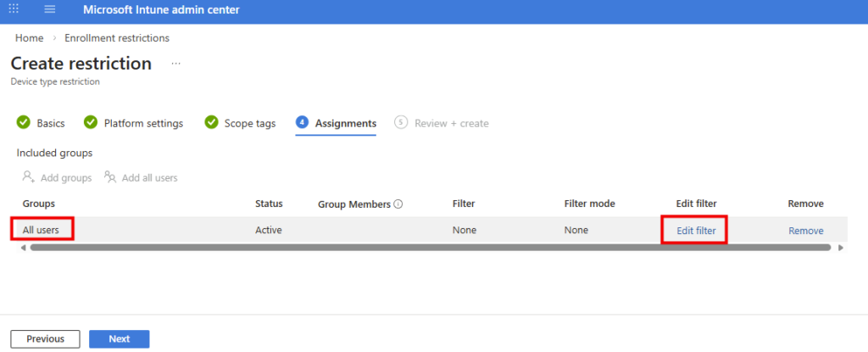Click the scrollbar right arrow
The height and width of the screenshot is (352, 868).
[841, 248]
